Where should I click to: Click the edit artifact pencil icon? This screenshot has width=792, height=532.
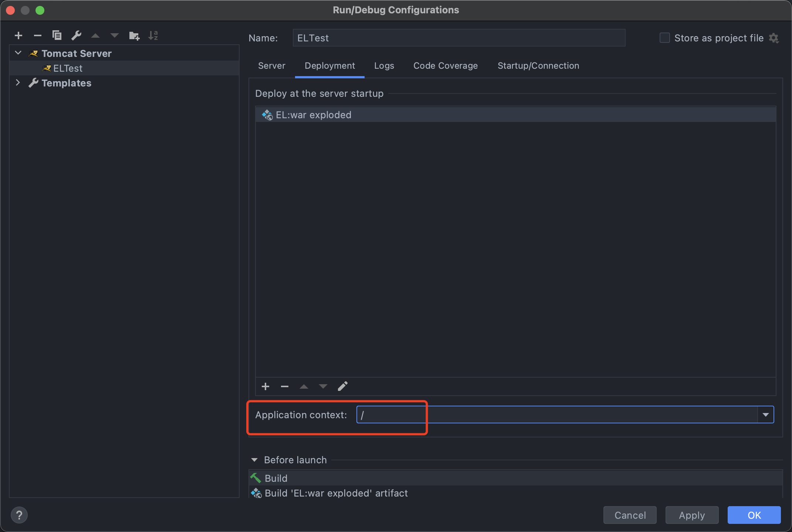[x=342, y=386]
